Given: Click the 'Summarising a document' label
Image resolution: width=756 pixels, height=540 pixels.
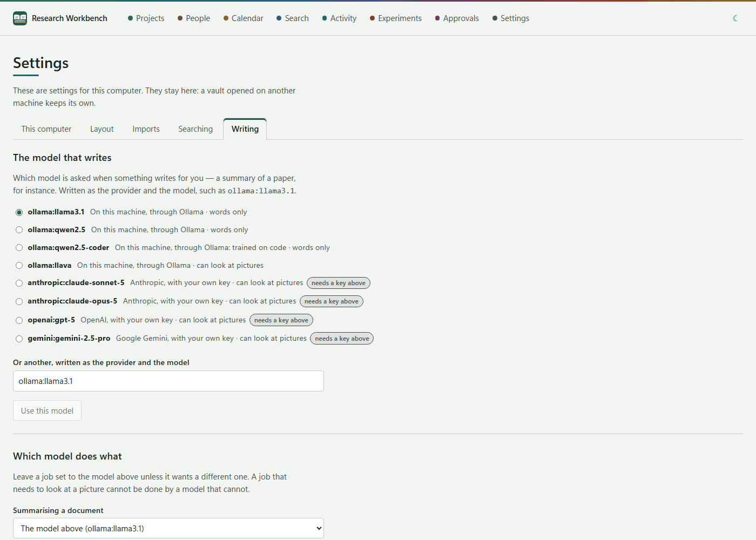Looking at the screenshot, I should (58, 510).
